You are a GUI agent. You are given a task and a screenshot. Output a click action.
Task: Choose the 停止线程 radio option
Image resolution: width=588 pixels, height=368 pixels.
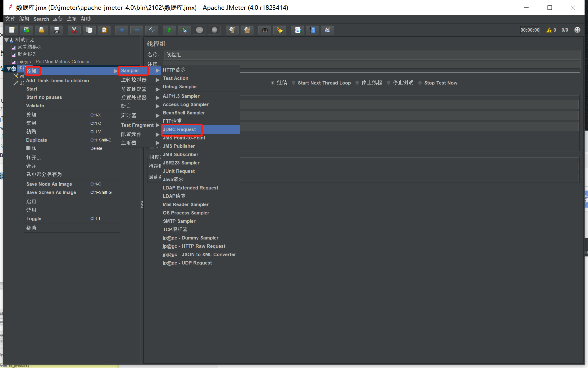pos(357,83)
